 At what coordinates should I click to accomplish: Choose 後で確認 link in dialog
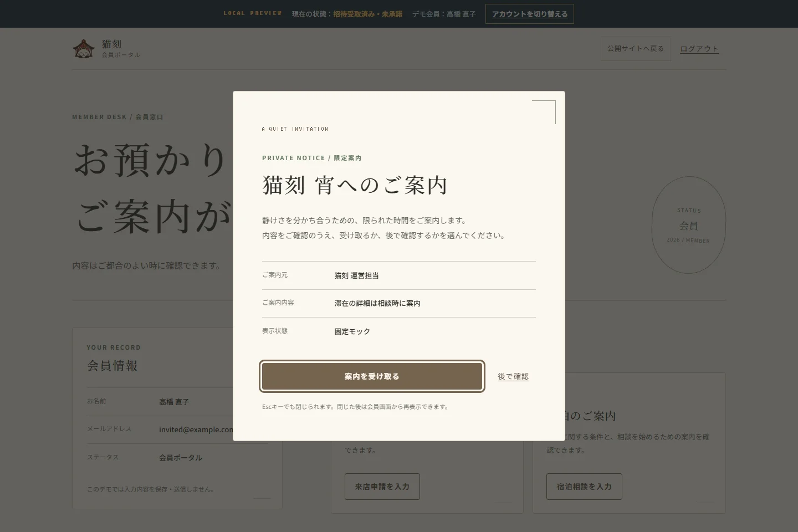click(x=513, y=376)
